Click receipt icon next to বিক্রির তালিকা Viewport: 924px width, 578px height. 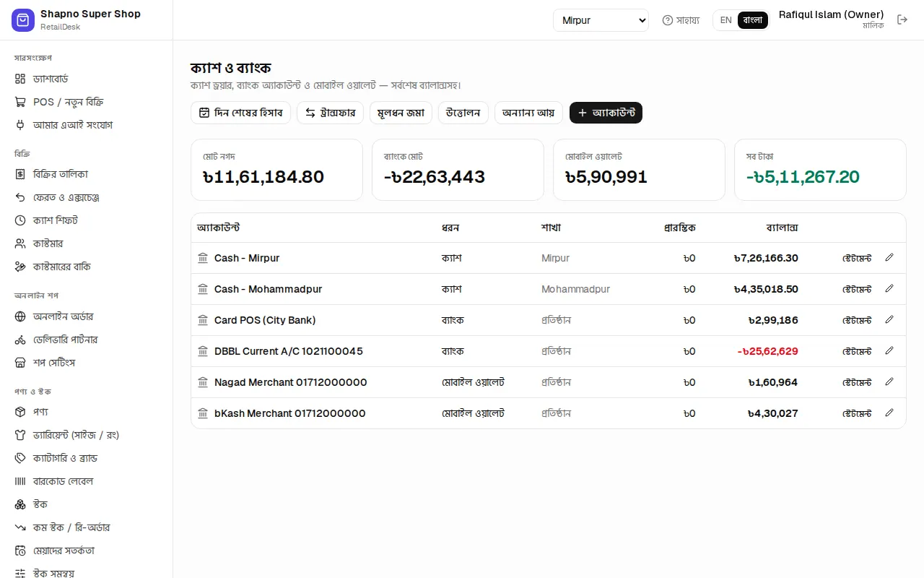click(20, 174)
